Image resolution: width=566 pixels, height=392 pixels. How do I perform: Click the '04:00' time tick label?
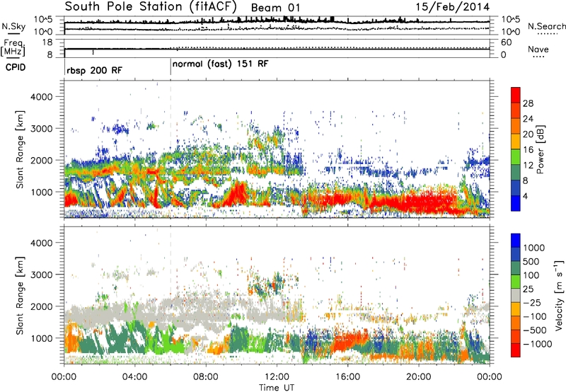click(x=134, y=377)
